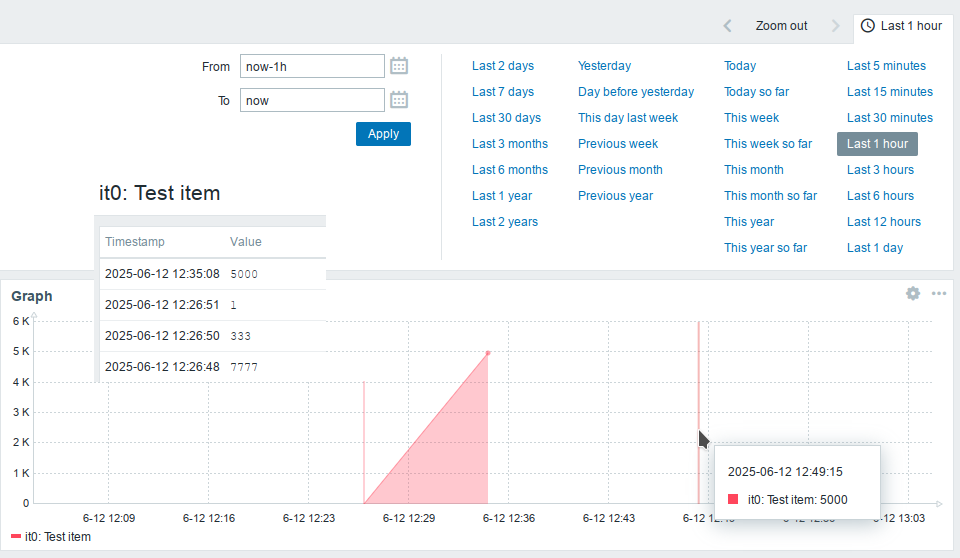
Task: Choose the Previous month time range
Action: [x=620, y=170]
